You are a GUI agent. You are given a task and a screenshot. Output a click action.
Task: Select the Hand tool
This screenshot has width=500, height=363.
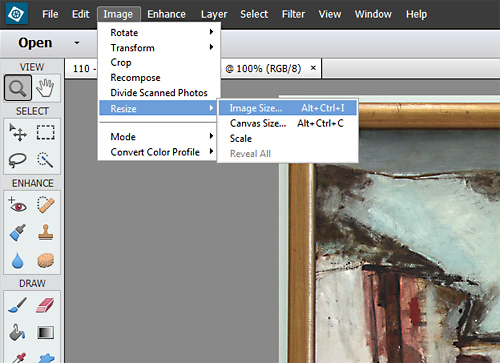click(x=45, y=88)
